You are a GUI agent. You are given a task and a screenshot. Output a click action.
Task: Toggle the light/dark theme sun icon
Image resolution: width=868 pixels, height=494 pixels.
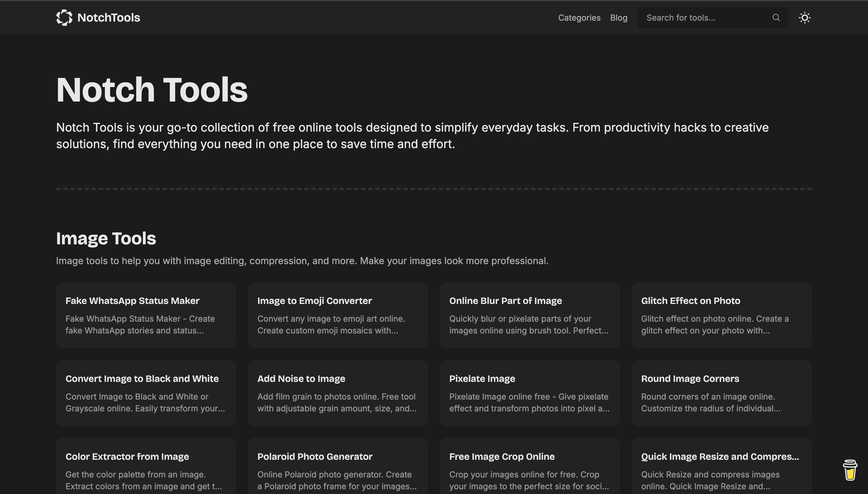pyautogui.click(x=805, y=17)
